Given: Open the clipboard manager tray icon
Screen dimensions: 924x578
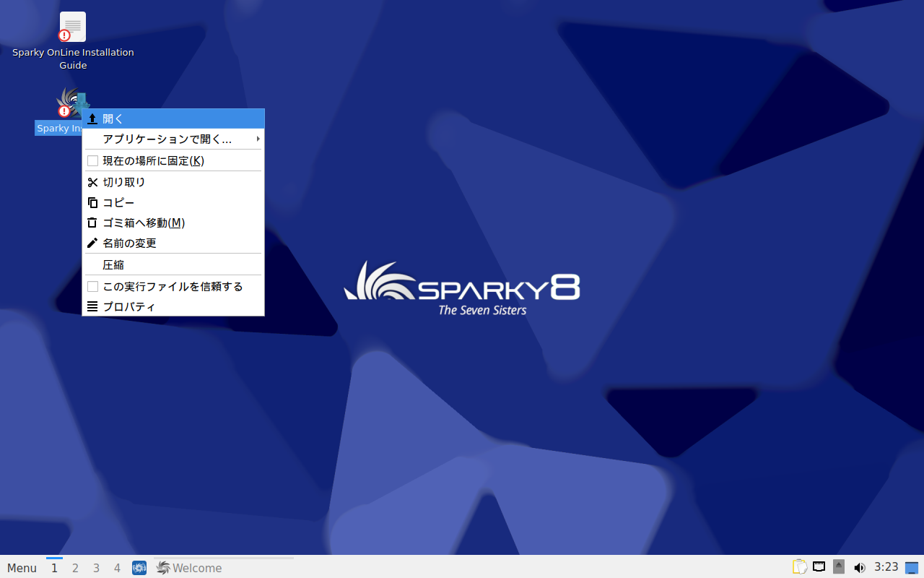Looking at the screenshot, I should (799, 567).
